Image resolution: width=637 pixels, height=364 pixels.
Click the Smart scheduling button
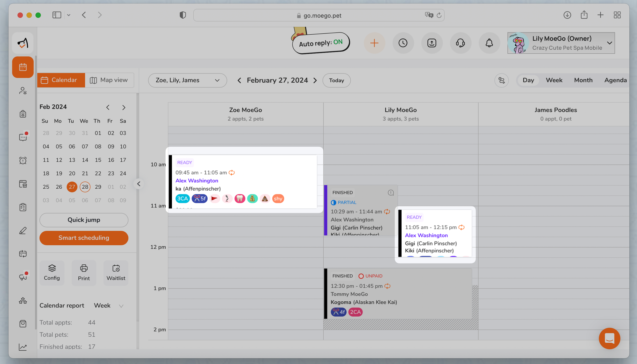pyautogui.click(x=84, y=238)
